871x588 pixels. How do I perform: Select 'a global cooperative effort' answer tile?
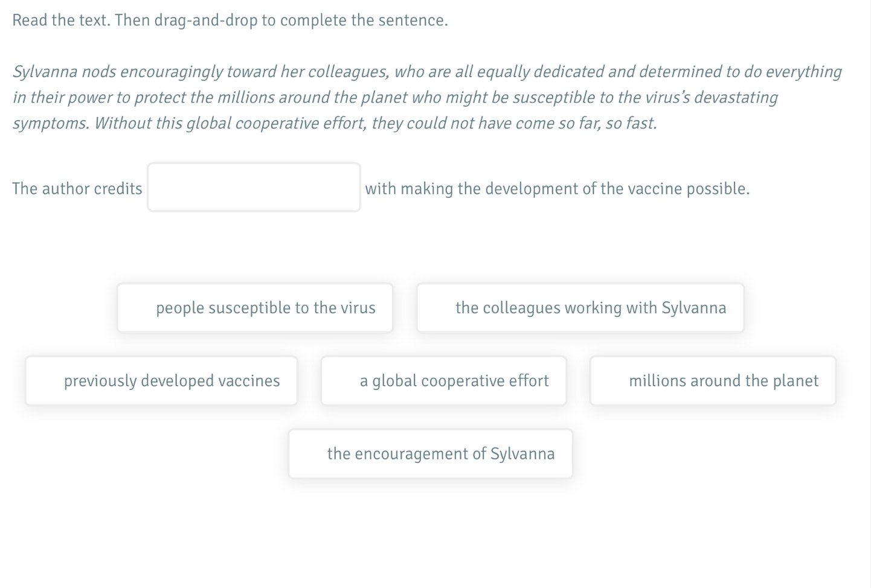click(443, 381)
